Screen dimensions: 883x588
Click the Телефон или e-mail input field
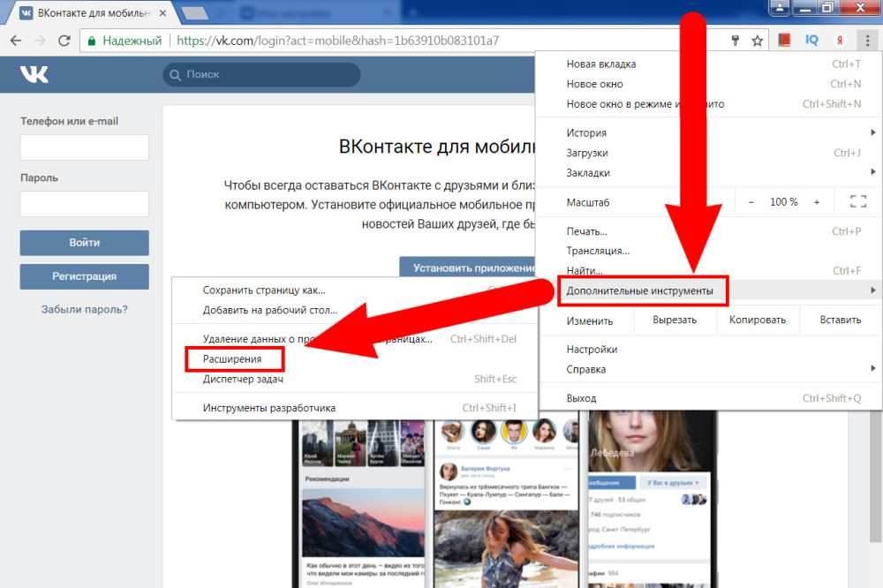click(85, 147)
